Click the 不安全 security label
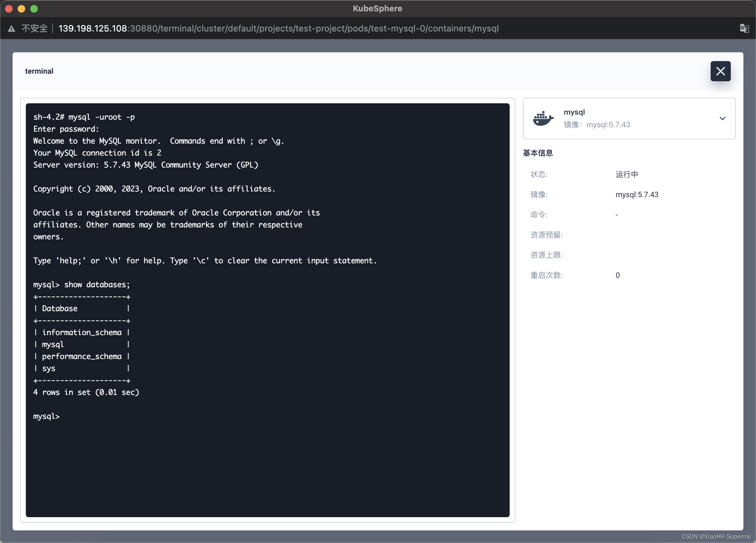756x543 pixels. (35, 29)
